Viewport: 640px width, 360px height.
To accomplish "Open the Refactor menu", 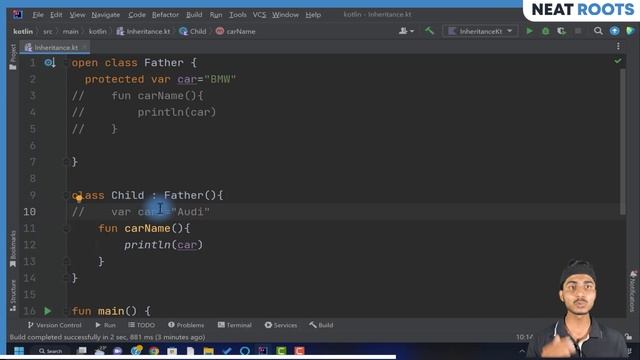I will tap(165, 15).
